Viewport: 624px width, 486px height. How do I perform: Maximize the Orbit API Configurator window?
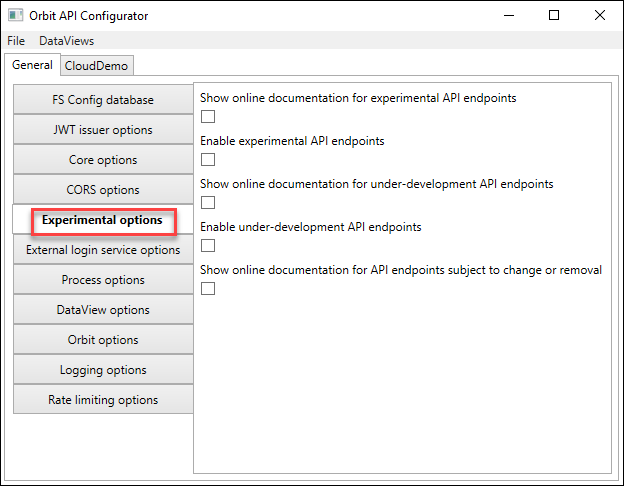tap(554, 16)
